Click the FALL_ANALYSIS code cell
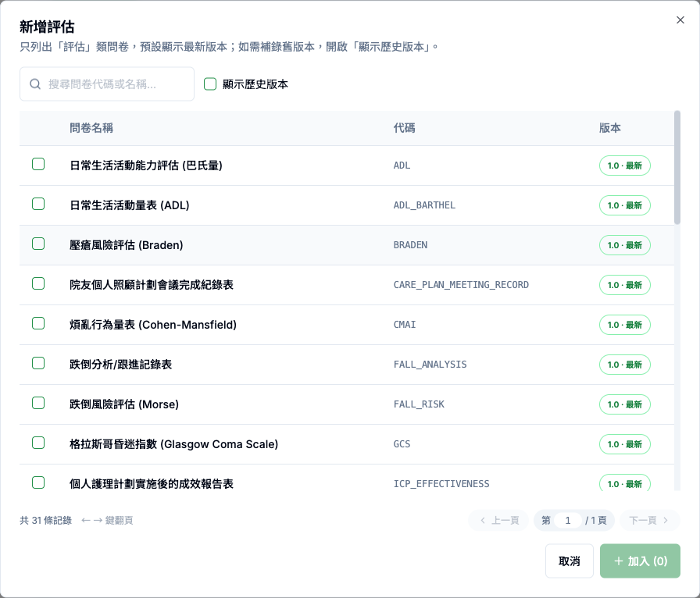 click(x=430, y=365)
